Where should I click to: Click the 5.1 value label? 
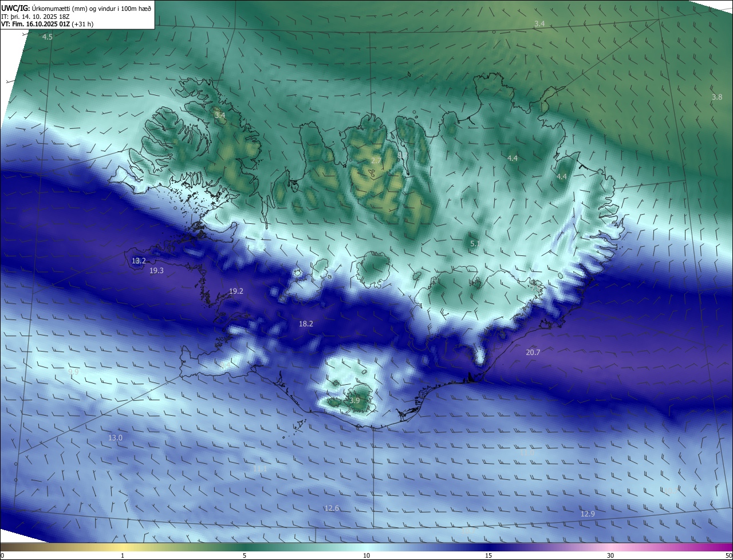475,243
